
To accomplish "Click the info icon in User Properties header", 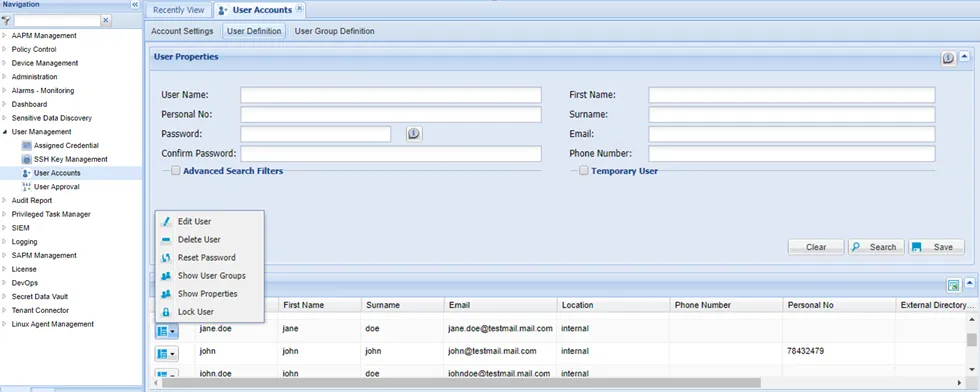I will 948,58.
